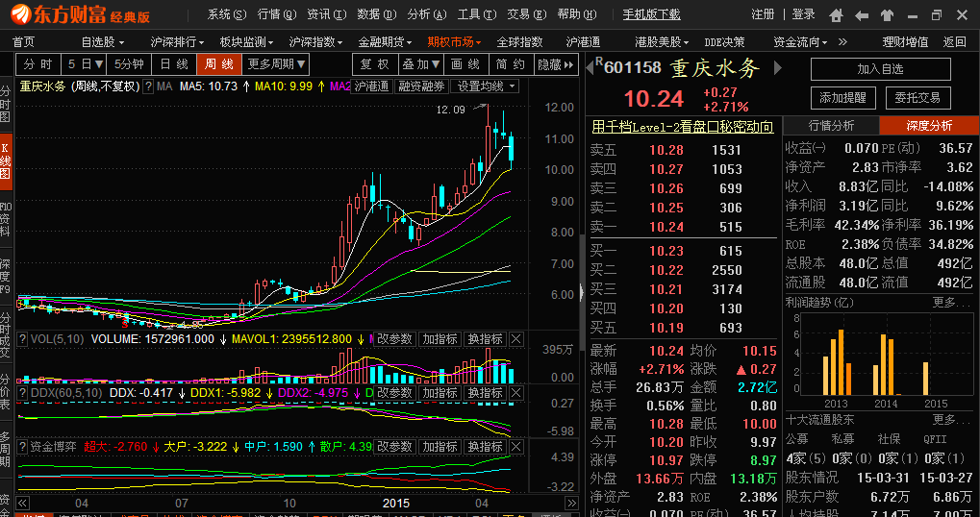Click the home icon in title bar
The image size is (980, 517).
[x=837, y=15]
